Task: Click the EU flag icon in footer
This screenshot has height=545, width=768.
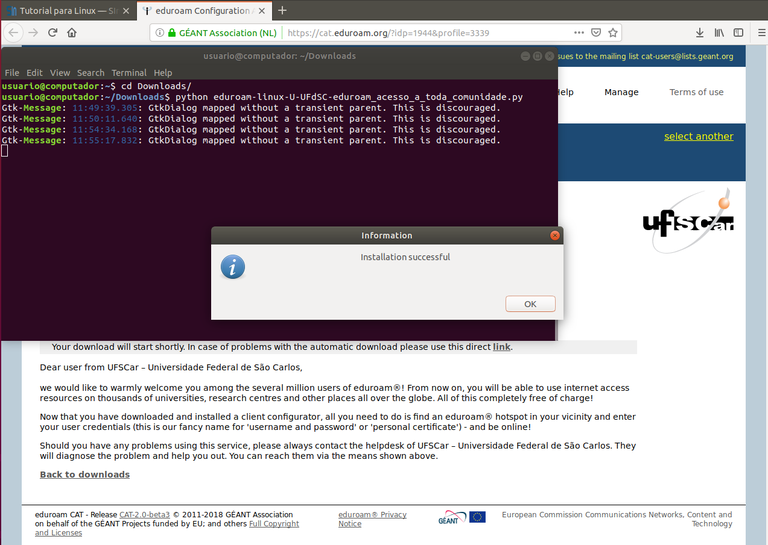Action: (478, 517)
